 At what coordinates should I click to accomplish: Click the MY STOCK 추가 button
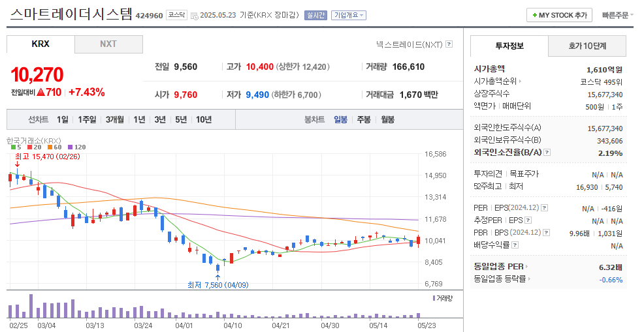(559, 15)
